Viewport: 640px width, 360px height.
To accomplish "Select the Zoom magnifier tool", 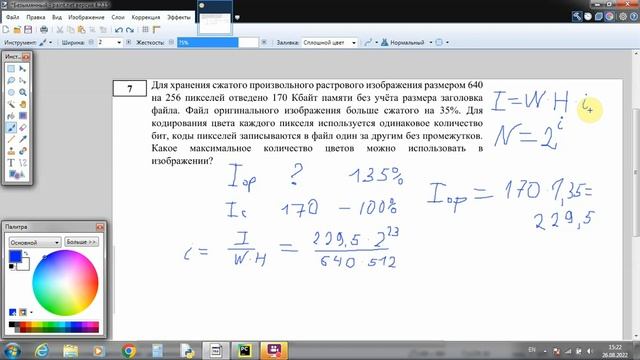I will [23, 92].
